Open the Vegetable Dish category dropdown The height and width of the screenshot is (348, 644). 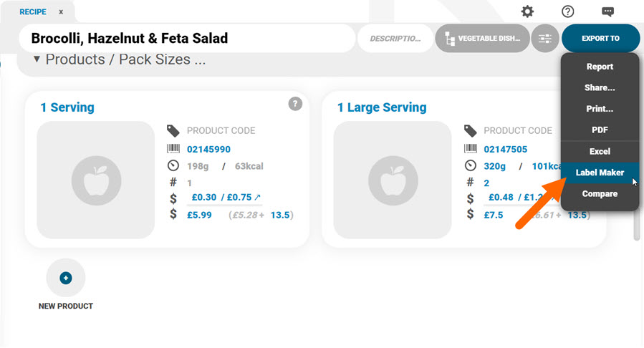tap(483, 39)
